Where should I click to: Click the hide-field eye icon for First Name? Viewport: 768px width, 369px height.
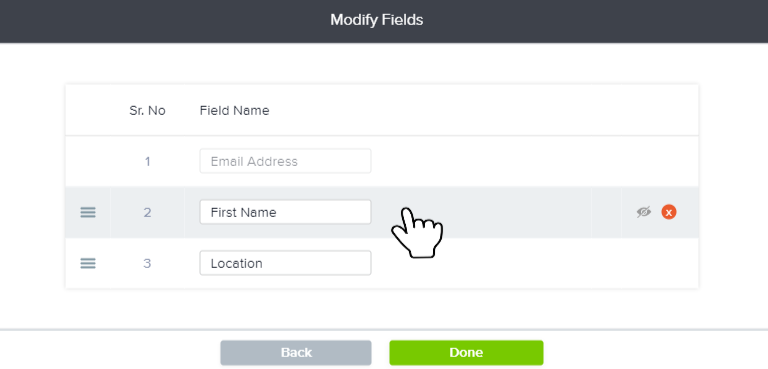click(x=644, y=212)
